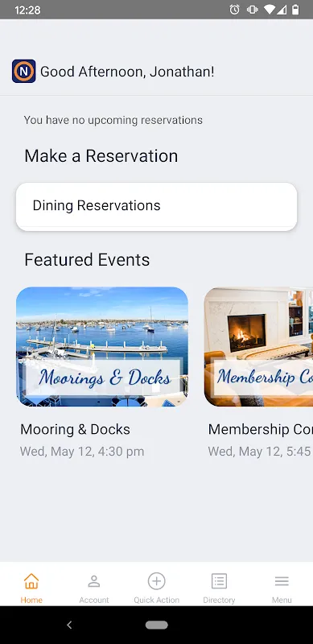Tap Wed, May 12, 4:30 pm date
Screen dimensions: 313x644
pos(82,452)
